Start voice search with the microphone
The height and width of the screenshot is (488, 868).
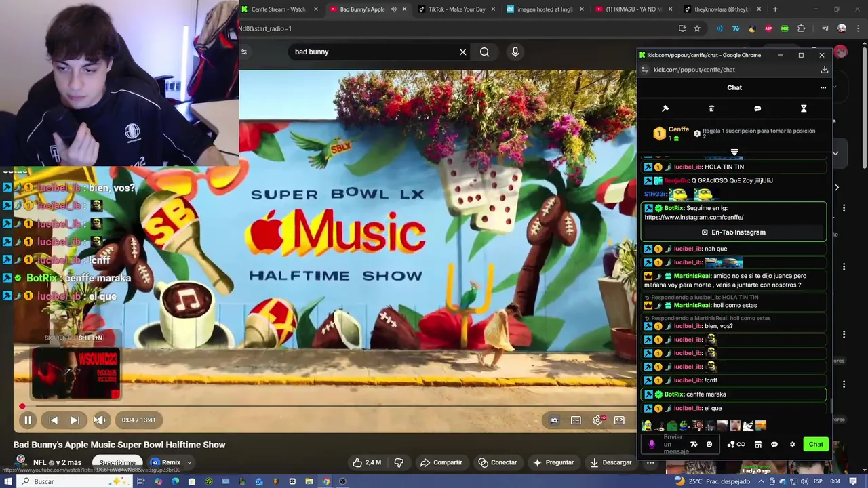(515, 52)
